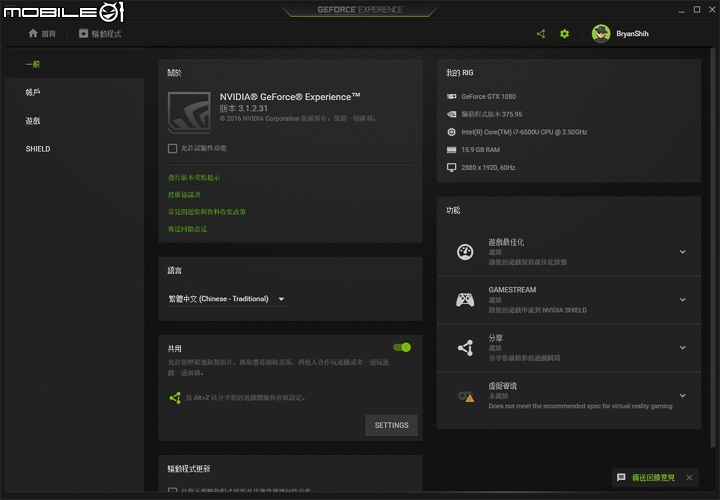Expand the virtual reality feature row
This screenshot has height=500, width=720.
point(683,395)
